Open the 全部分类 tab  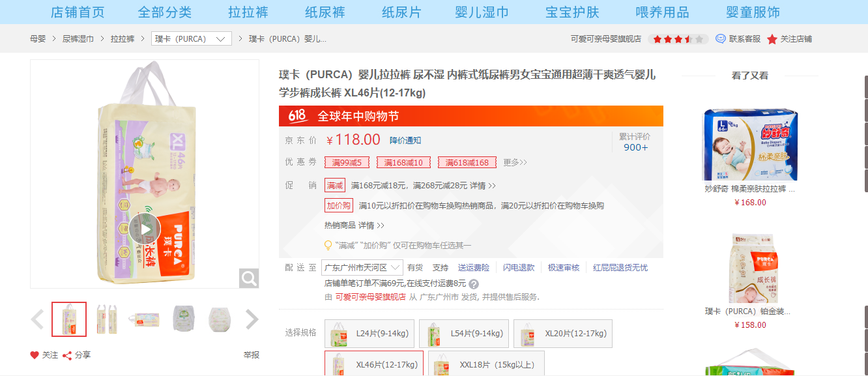coord(165,12)
